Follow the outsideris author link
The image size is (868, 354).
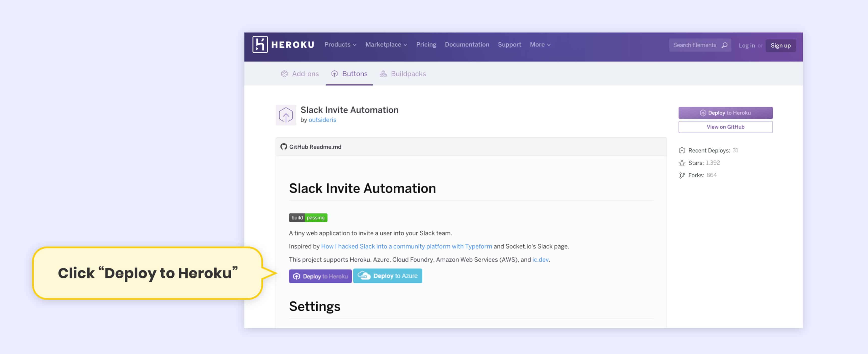coord(322,120)
